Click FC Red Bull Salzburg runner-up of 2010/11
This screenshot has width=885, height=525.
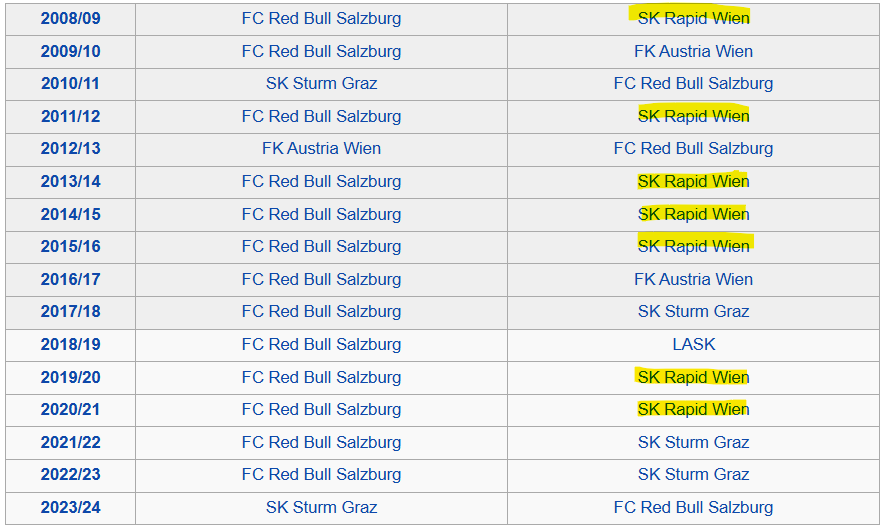(693, 83)
